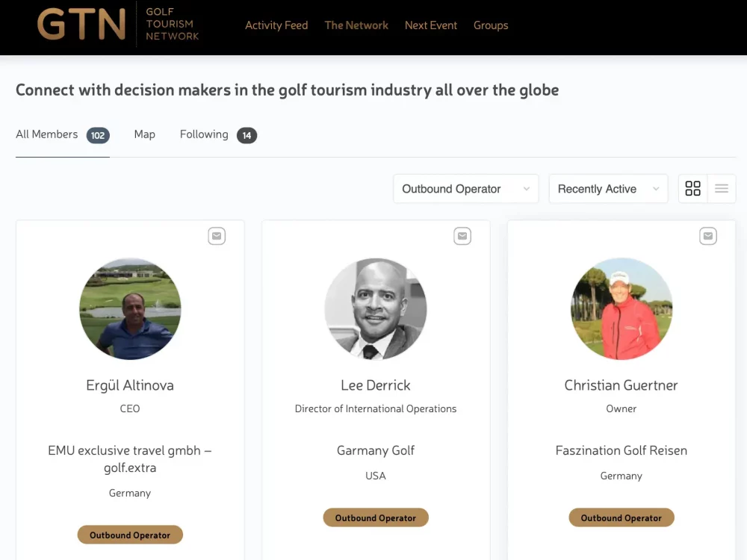Image resolution: width=747 pixels, height=560 pixels.
Task: Open Groups in top navigation
Action: pyautogui.click(x=491, y=25)
